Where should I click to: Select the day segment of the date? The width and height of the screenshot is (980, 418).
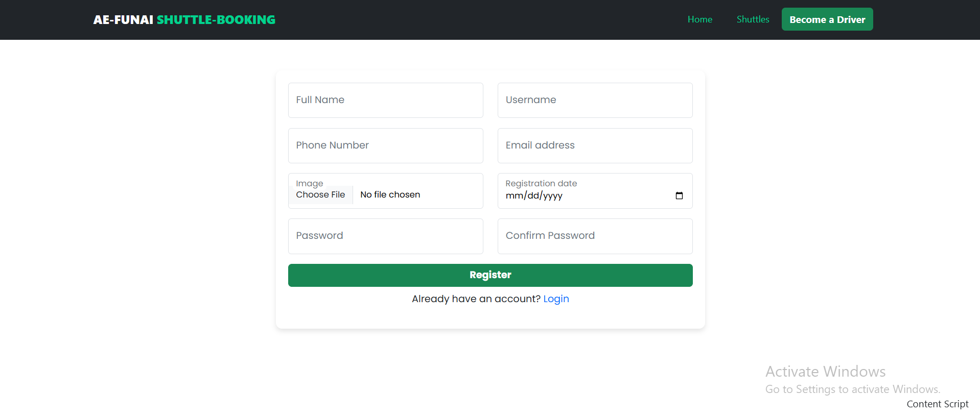tap(533, 196)
